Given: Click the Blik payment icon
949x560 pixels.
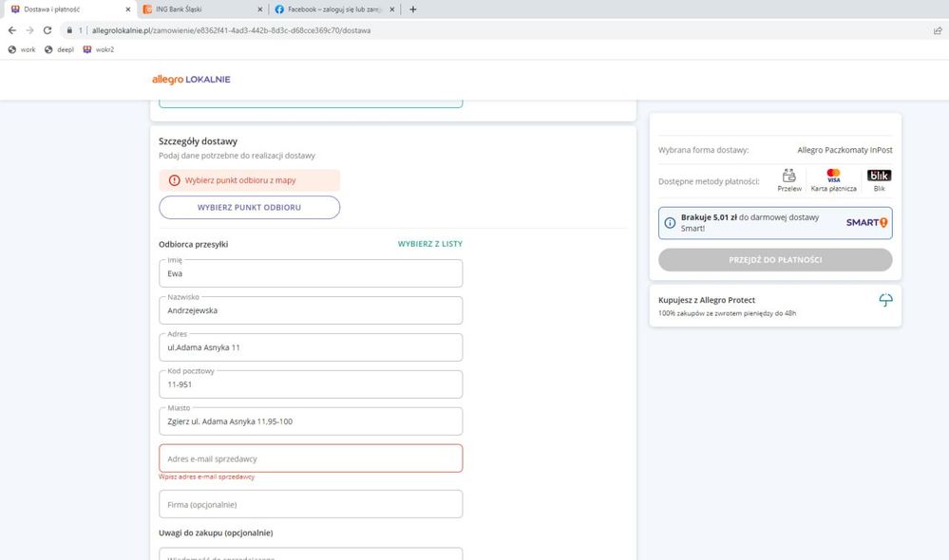Looking at the screenshot, I should (879, 180).
